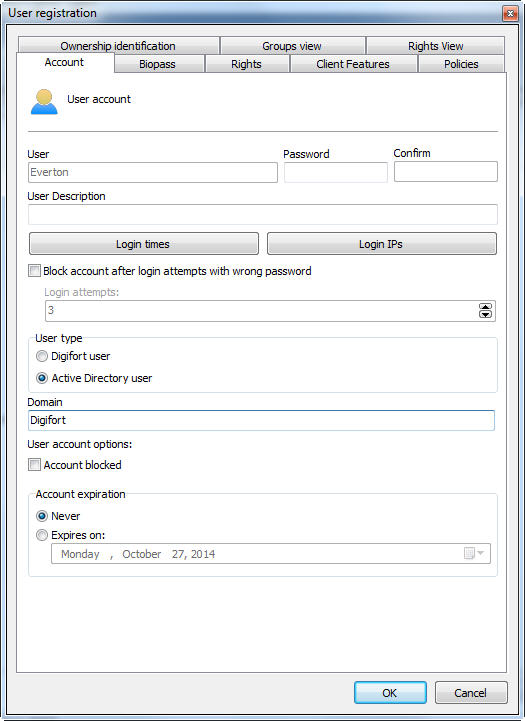Confirm the dialog with OK
Viewport: 525px width, 721px height.
pyautogui.click(x=390, y=692)
